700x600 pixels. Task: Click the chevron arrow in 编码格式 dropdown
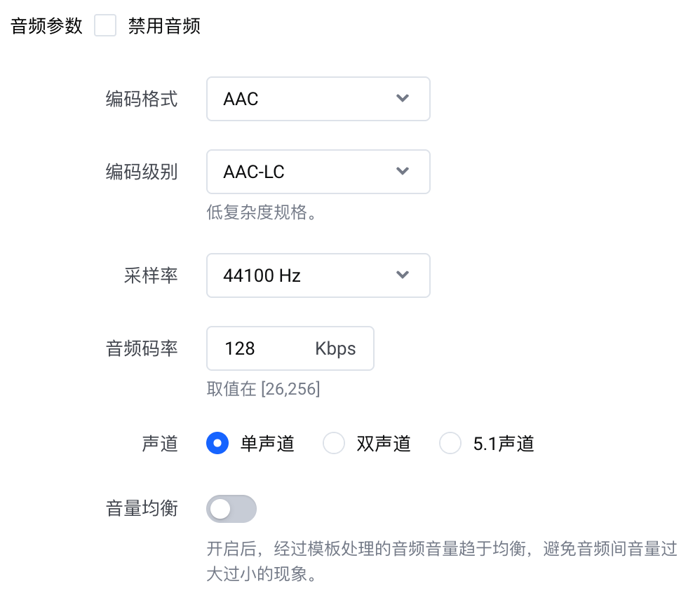click(x=403, y=99)
